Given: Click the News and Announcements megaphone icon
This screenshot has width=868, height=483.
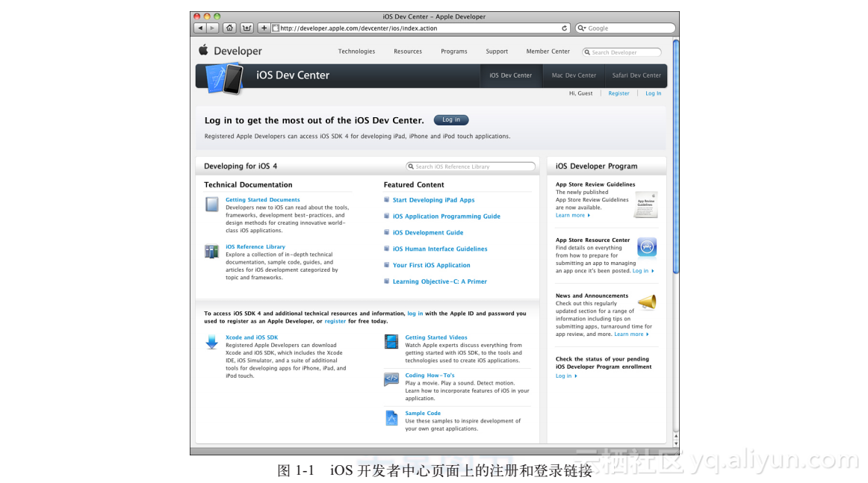Looking at the screenshot, I should pyautogui.click(x=647, y=302).
